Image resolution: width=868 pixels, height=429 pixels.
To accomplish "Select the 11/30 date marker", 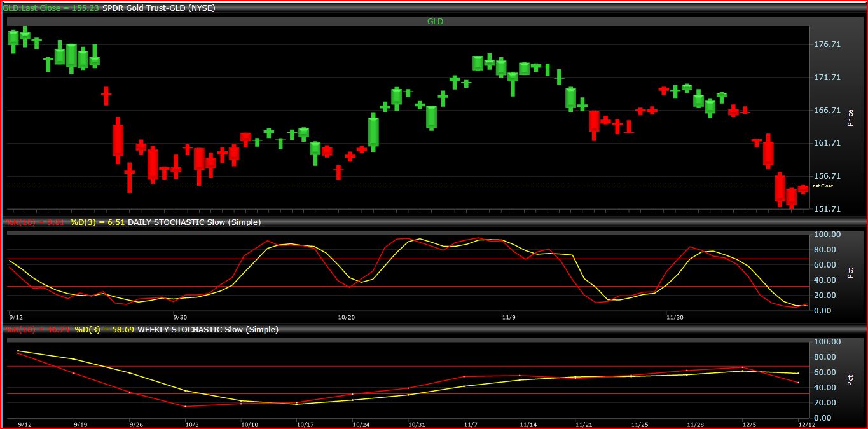I will (x=675, y=317).
